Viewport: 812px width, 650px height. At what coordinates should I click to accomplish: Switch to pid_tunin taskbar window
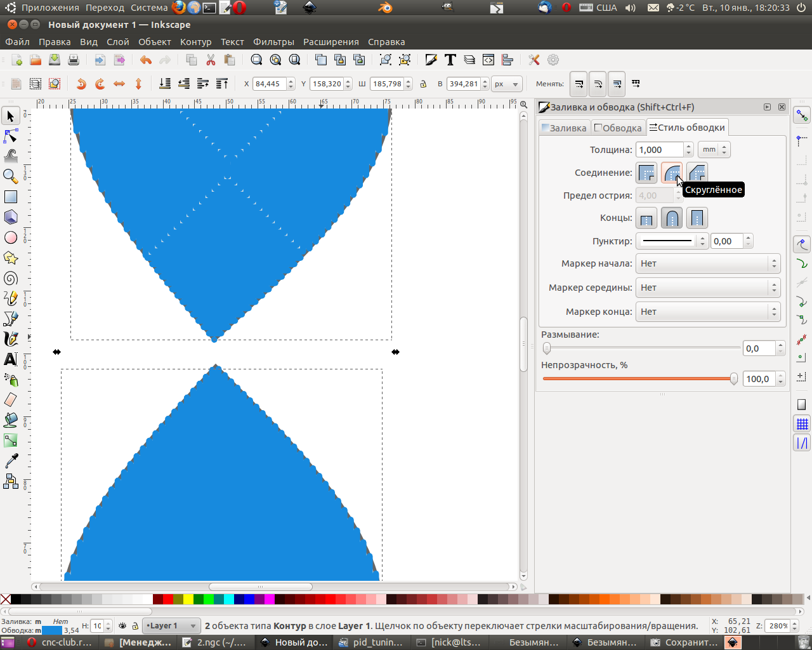click(x=371, y=642)
